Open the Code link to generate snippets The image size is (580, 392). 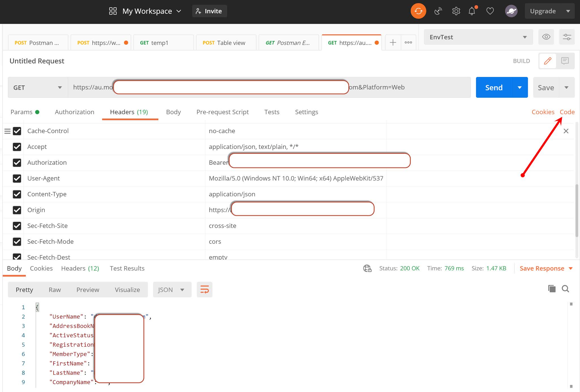point(567,112)
